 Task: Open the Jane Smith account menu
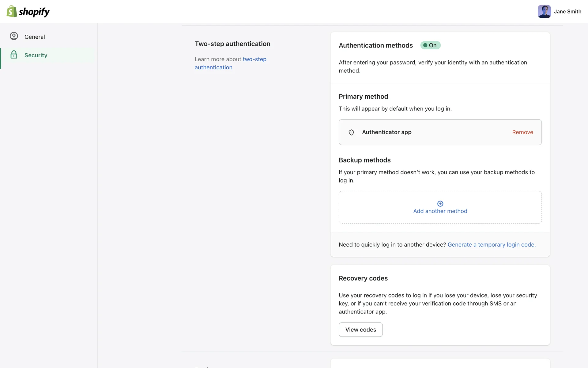tap(567, 12)
